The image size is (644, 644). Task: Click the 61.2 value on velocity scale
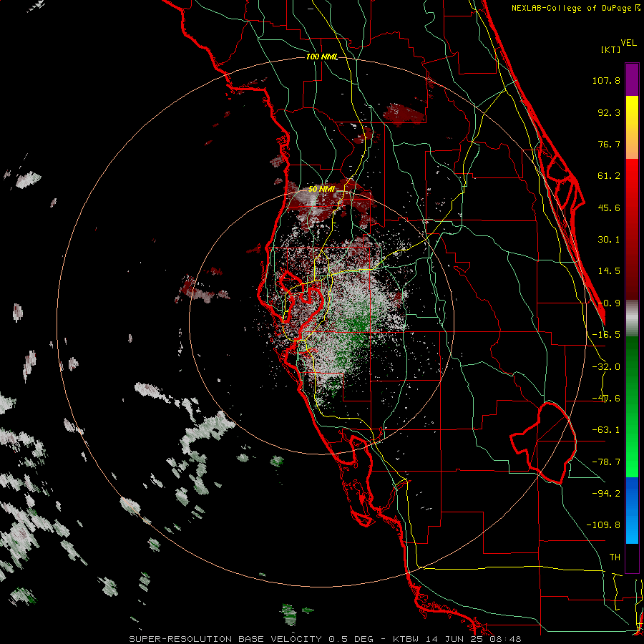[x=609, y=176]
